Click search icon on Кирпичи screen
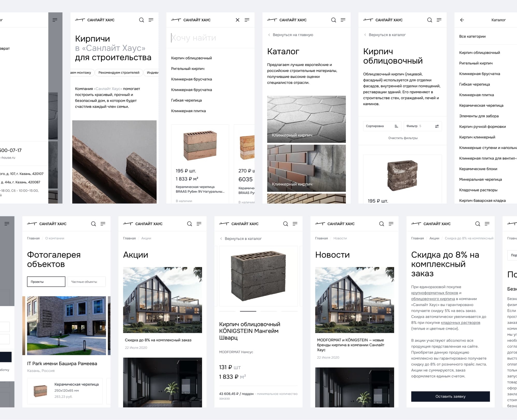 141,20
